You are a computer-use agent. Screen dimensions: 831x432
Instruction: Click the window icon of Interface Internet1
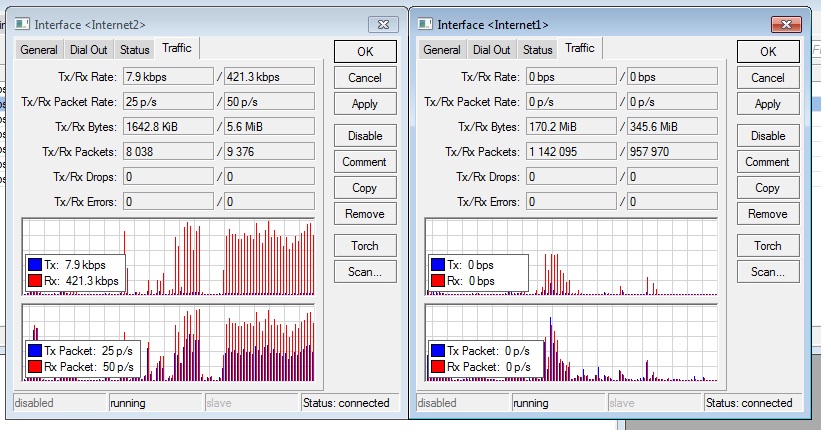click(425, 24)
